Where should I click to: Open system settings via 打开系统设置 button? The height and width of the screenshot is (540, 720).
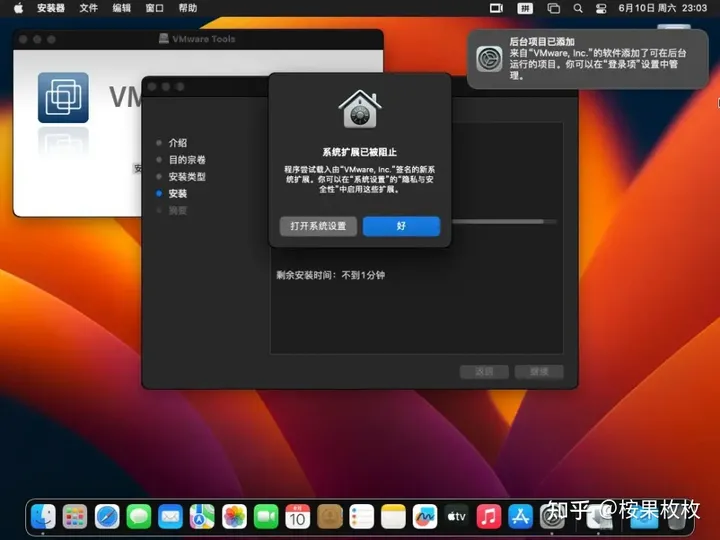[318, 226]
